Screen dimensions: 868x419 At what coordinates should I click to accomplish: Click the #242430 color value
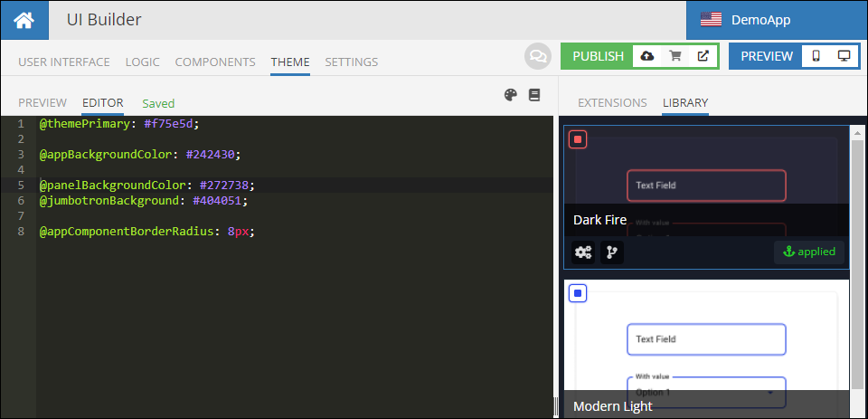[211, 154]
